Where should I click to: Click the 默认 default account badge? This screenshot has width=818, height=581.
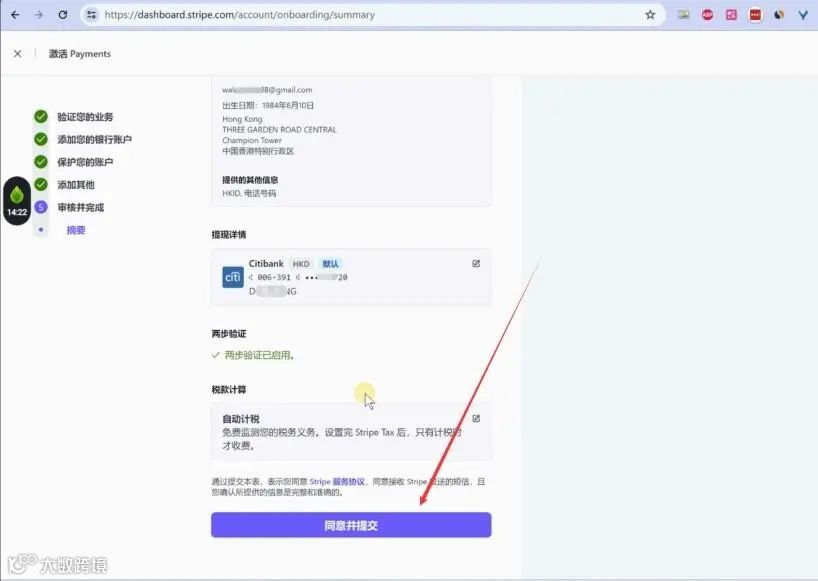point(330,263)
